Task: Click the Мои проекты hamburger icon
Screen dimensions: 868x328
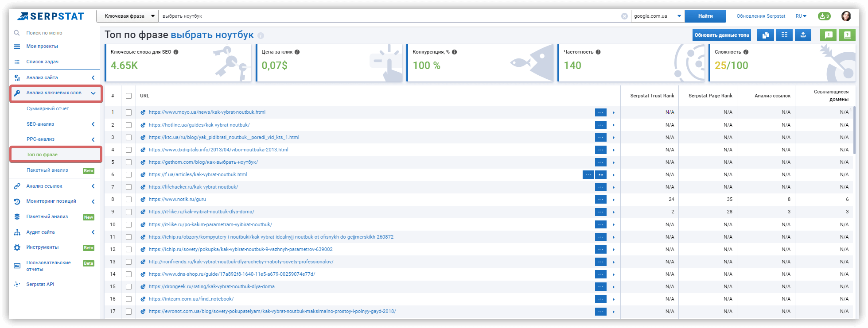Action: (17, 46)
